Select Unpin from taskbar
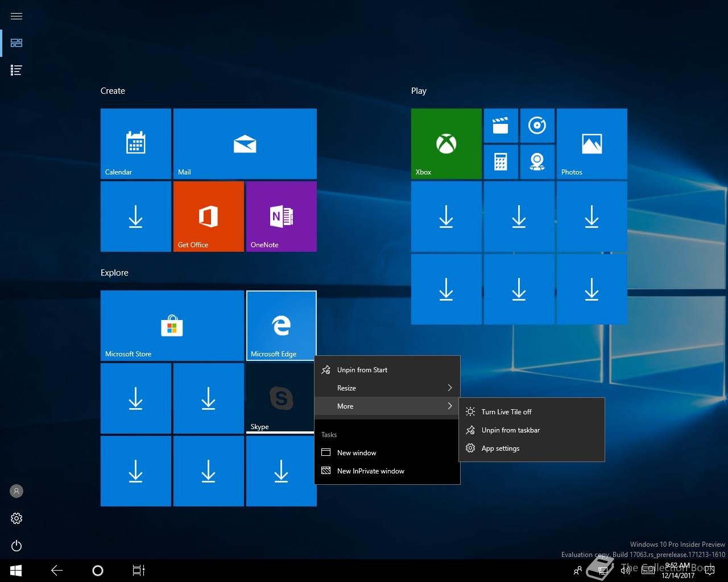Screen dimensions: 728x582 click(531, 430)
